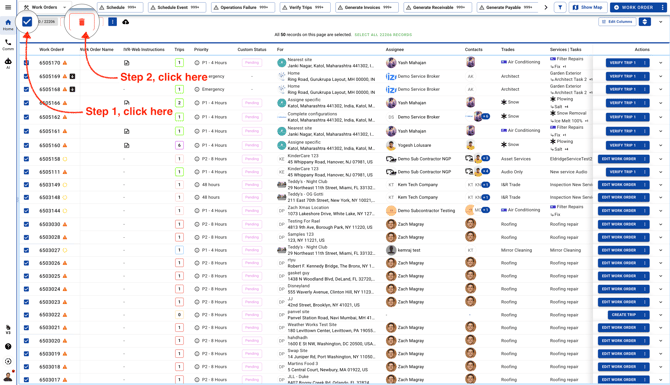This screenshot has height=385, width=670.
Task: Open the hamburger main menu
Action: click(8, 7)
